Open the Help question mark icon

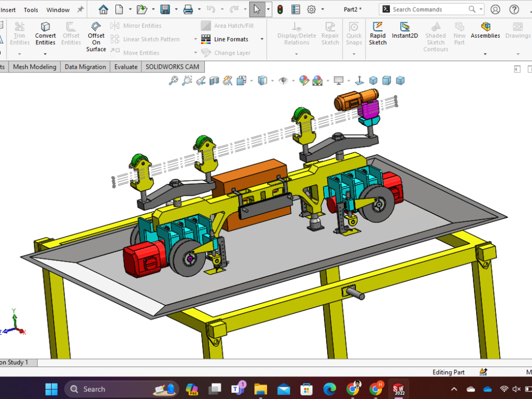[x=514, y=10]
